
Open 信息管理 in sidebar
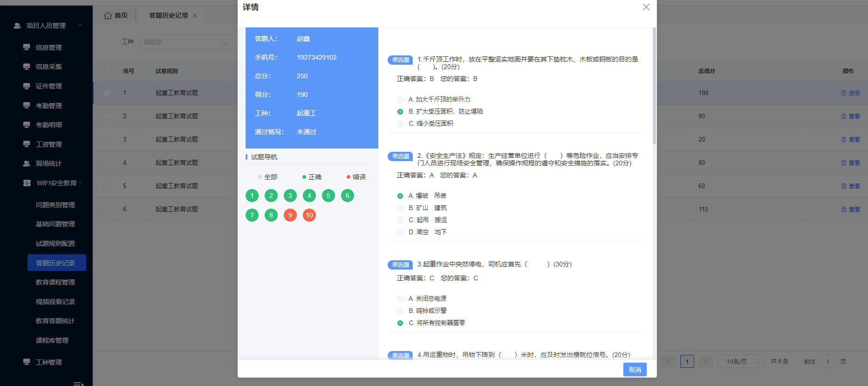pos(48,47)
